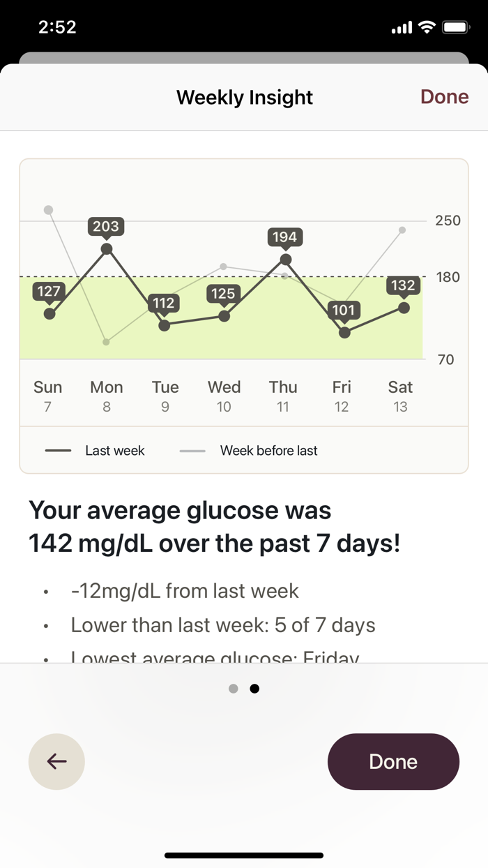488x868 pixels.
Task: Tap the battery icon in status bar
Action: [x=455, y=27]
